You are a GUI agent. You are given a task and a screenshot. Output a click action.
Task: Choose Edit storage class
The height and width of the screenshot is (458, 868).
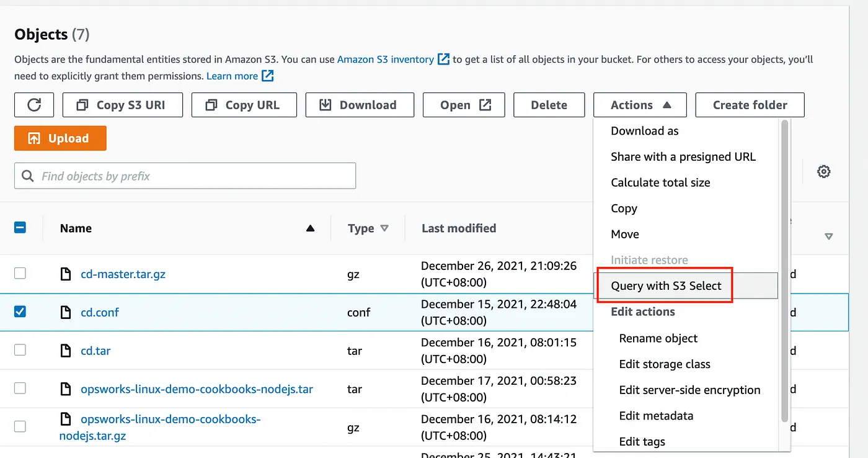[665, 364]
